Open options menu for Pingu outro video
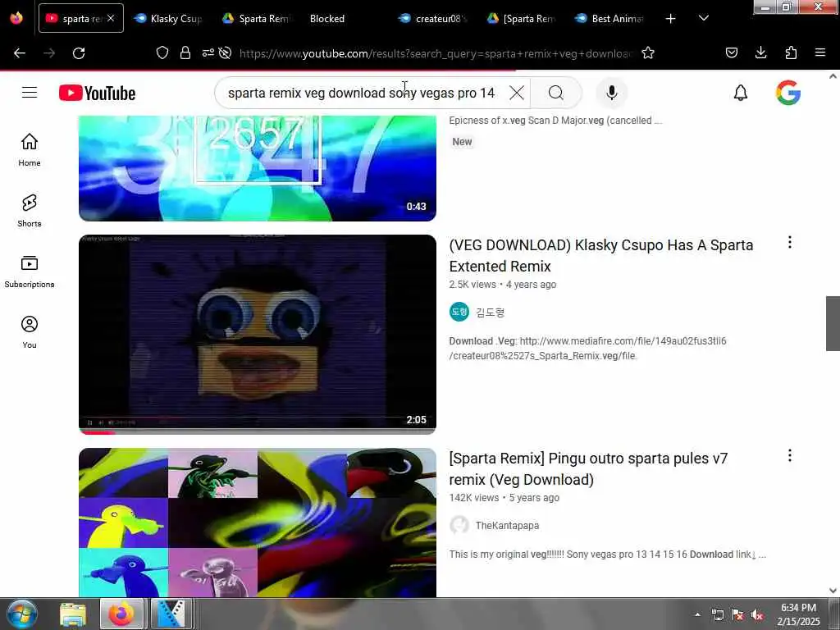The height and width of the screenshot is (630, 840). (790, 455)
